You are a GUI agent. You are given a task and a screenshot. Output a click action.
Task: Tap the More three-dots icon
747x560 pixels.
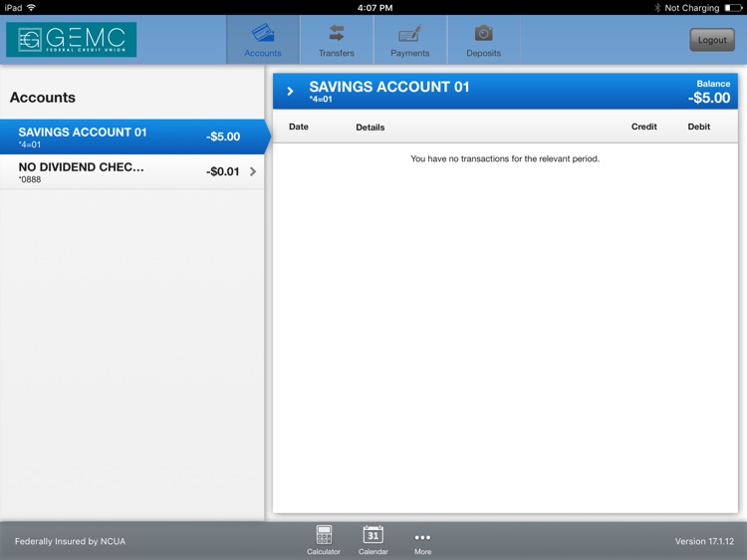coord(422,538)
